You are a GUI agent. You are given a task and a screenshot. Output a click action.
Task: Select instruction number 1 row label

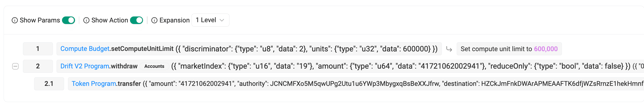(38, 49)
